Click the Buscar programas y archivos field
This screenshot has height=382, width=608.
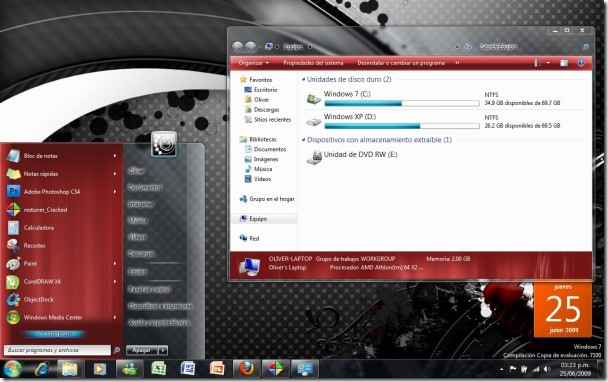pyautogui.click(x=57, y=350)
